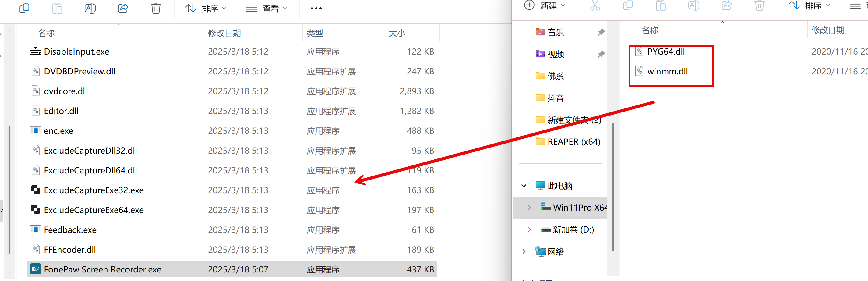The width and height of the screenshot is (868, 281).
Task: Open the 排序 sort dropdown in left window
Action: coord(206,9)
